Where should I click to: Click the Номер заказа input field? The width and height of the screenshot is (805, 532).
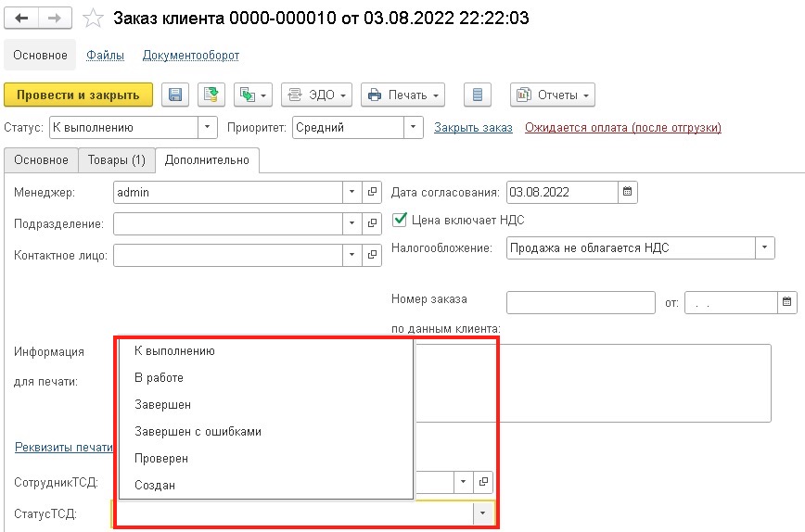click(581, 302)
